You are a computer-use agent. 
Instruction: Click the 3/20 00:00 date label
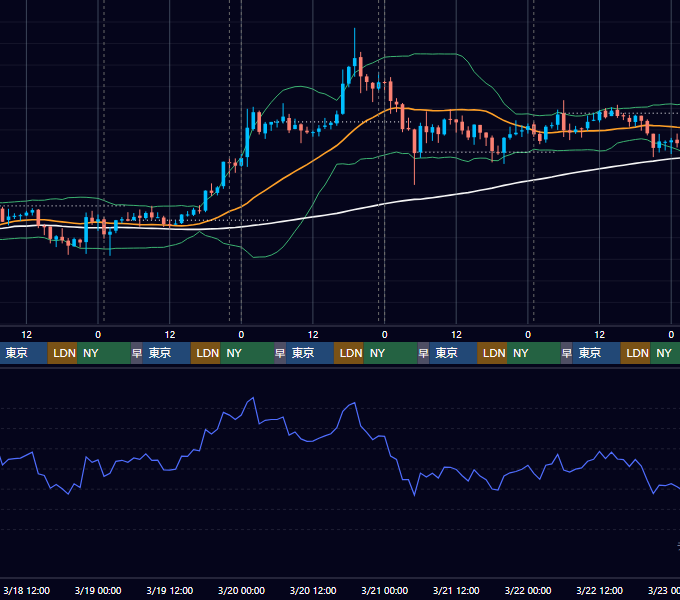pos(241,590)
